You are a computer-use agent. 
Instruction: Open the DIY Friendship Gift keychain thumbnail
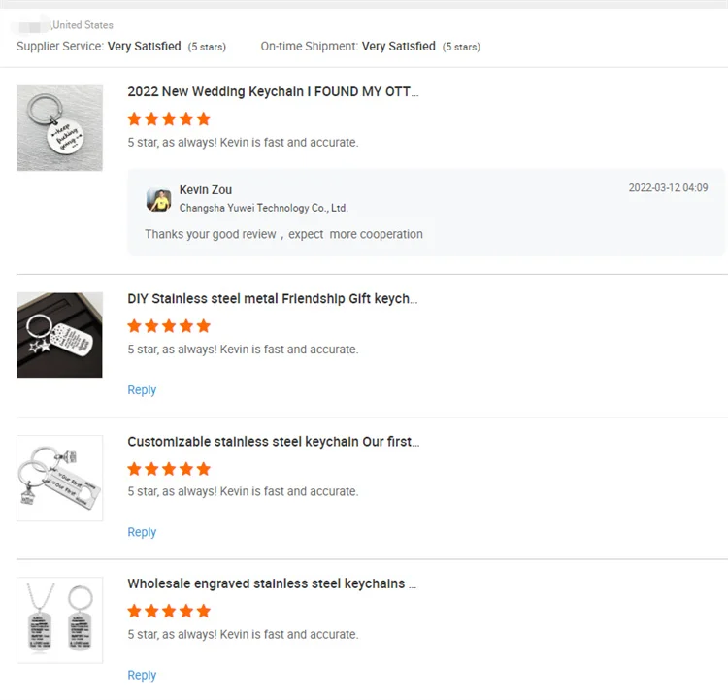click(59, 335)
